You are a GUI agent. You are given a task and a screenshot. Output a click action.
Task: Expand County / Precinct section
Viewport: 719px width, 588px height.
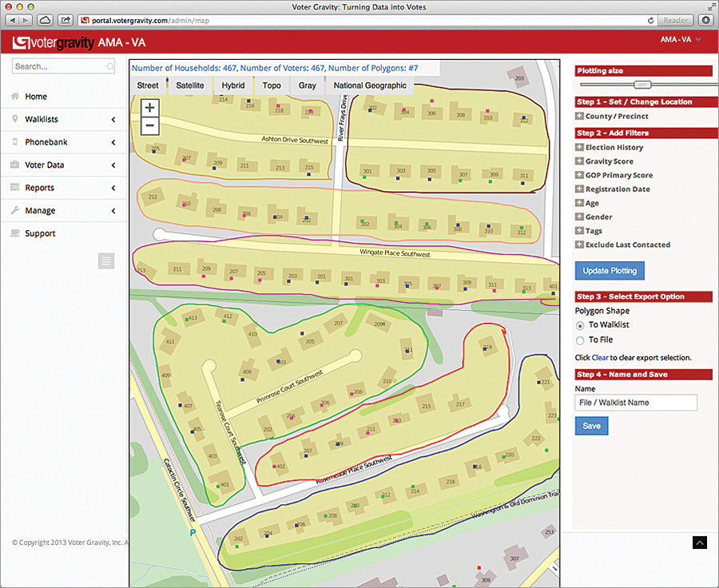(580, 116)
